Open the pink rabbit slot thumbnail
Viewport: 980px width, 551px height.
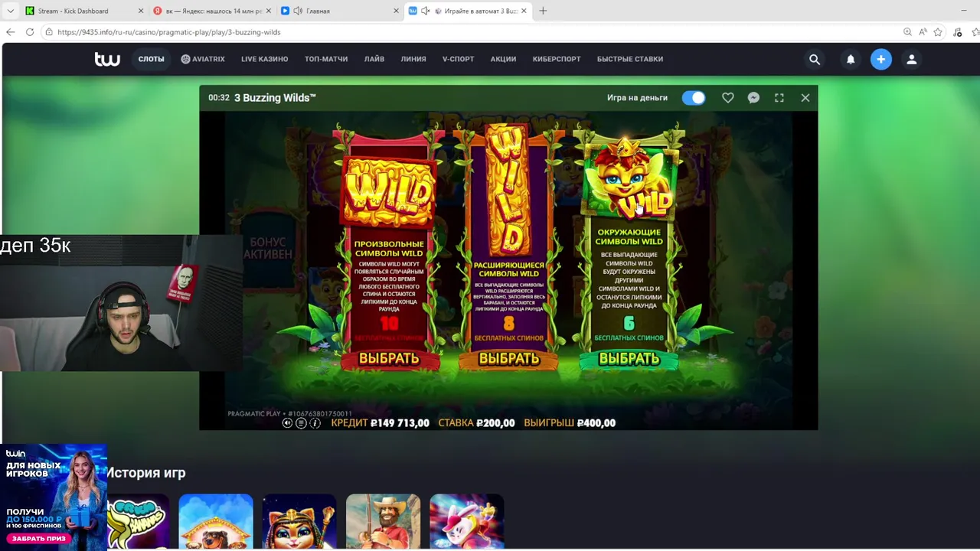(466, 521)
